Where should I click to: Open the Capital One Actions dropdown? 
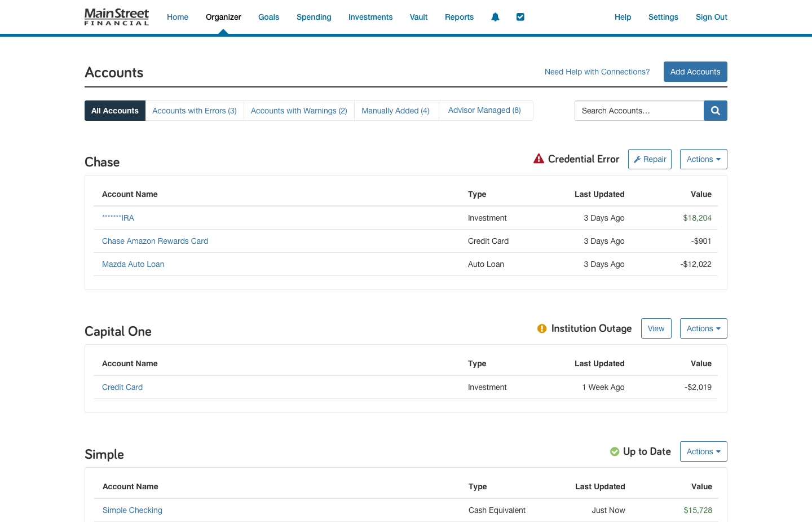click(703, 328)
